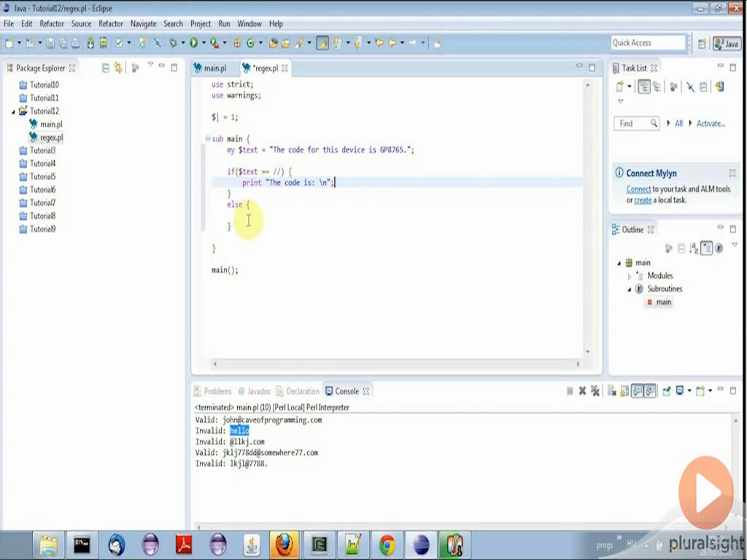This screenshot has height=560, width=747.
Task: Click the pluralsight orange play button
Action: (706, 492)
